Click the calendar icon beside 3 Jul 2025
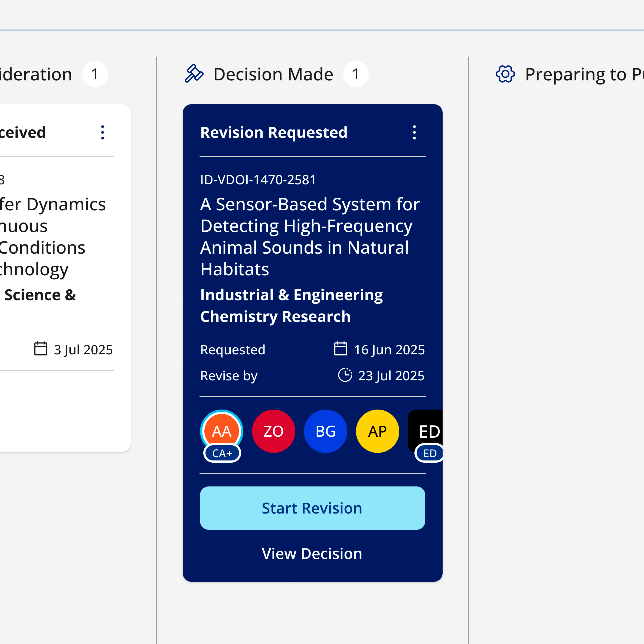The height and width of the screenshot is (644, 644). 41,349
